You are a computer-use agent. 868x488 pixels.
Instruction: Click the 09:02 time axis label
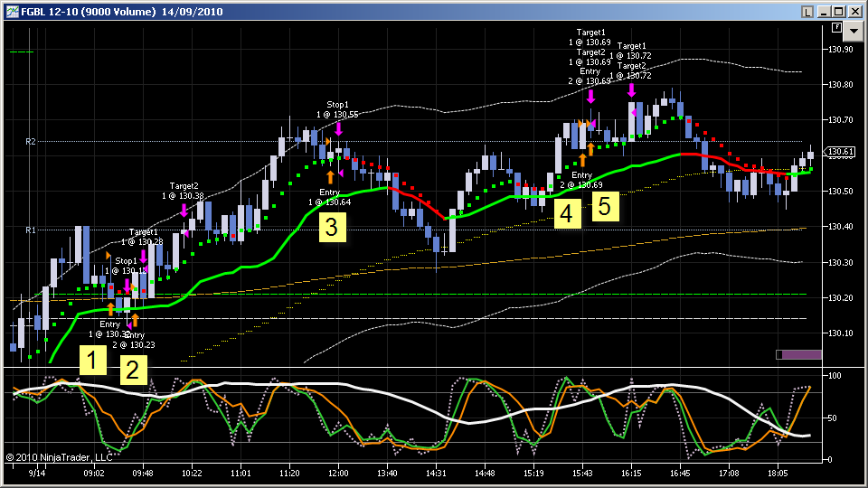coord(94,473)
